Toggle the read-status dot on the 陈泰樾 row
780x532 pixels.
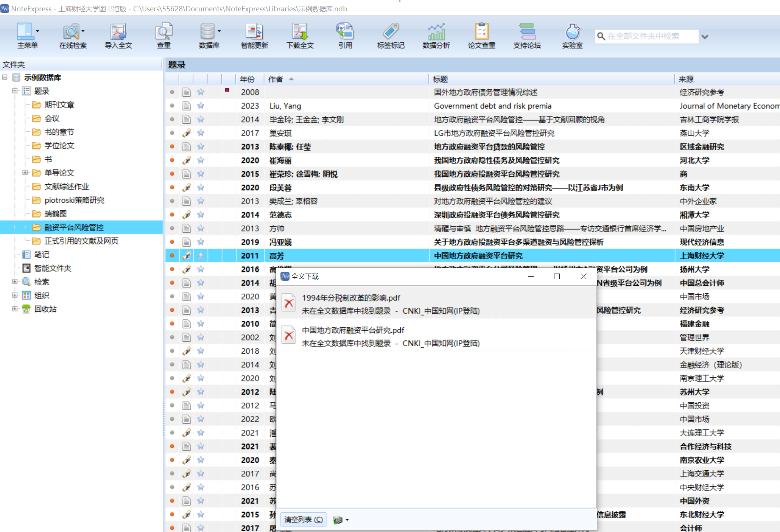click(172, 146)
